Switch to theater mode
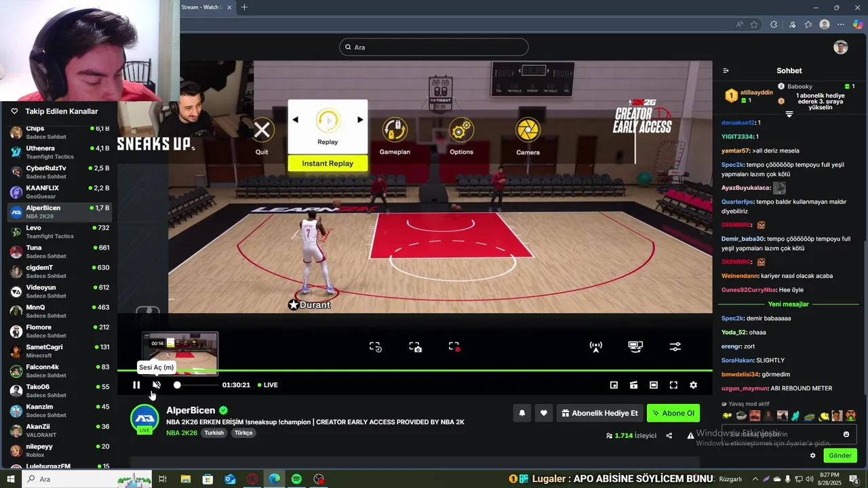Screen dimensions: 868x488 [654, 385]
